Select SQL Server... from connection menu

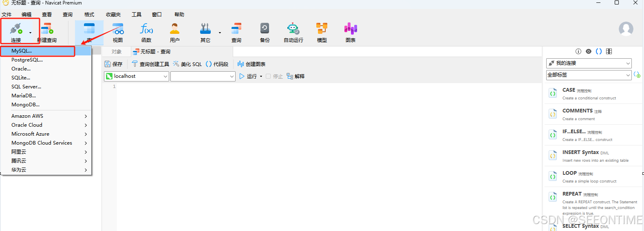click(x=46, y=87)
